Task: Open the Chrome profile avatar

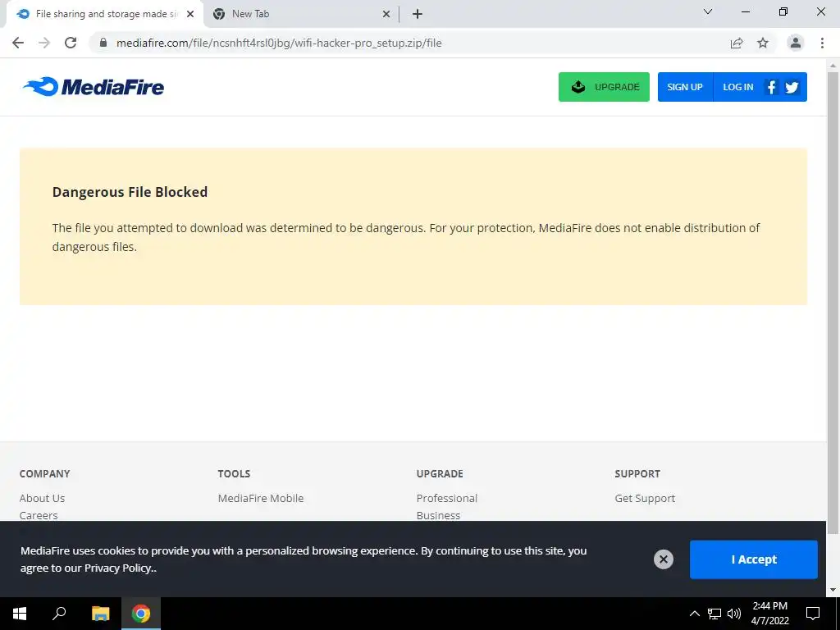Action: 796,43
